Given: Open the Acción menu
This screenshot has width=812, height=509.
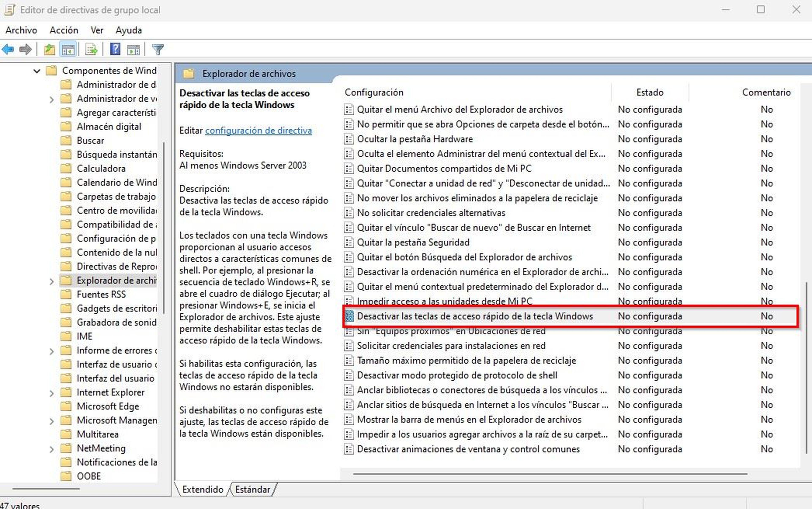Looking at the screenshot, I should pos(64,30).
